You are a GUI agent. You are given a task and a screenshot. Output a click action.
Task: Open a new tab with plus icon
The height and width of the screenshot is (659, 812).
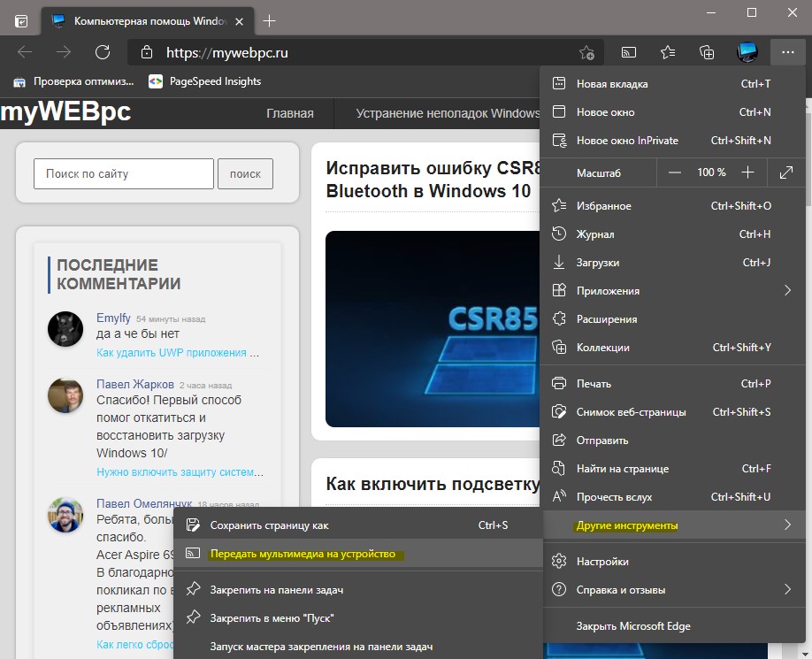pyautogui.click(x=269, y=21)
